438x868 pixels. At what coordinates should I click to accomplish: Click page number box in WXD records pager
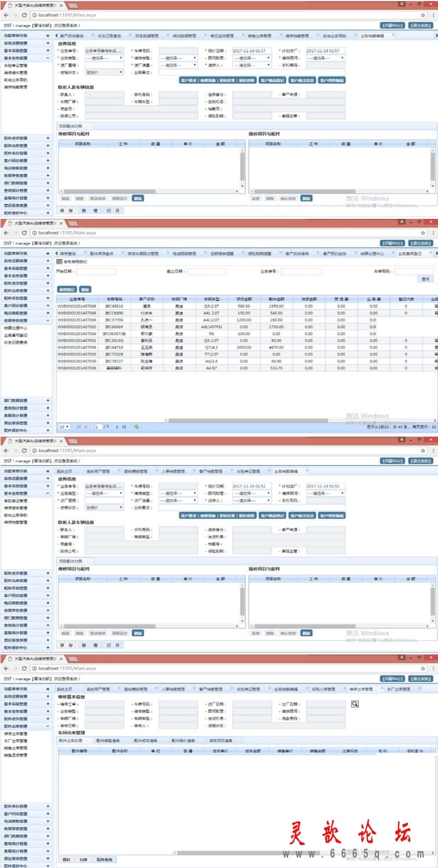(98, 427)
